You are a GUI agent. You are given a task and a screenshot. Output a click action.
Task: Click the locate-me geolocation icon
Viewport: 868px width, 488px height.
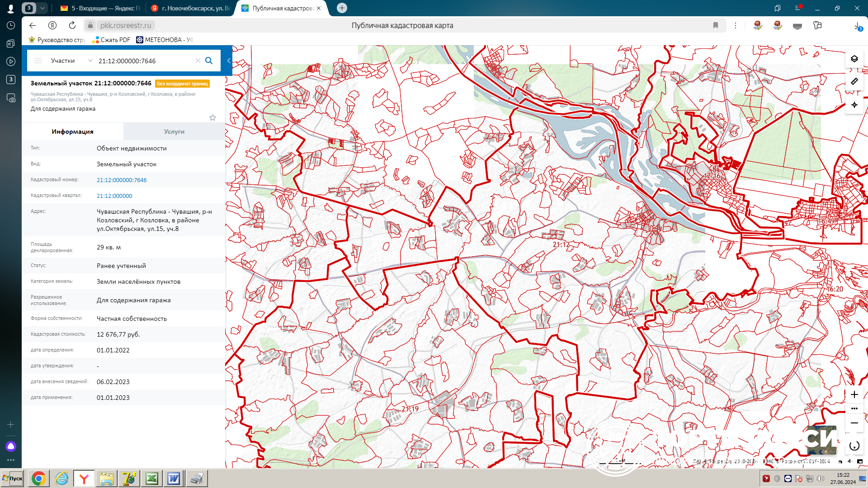coord(854,105)
